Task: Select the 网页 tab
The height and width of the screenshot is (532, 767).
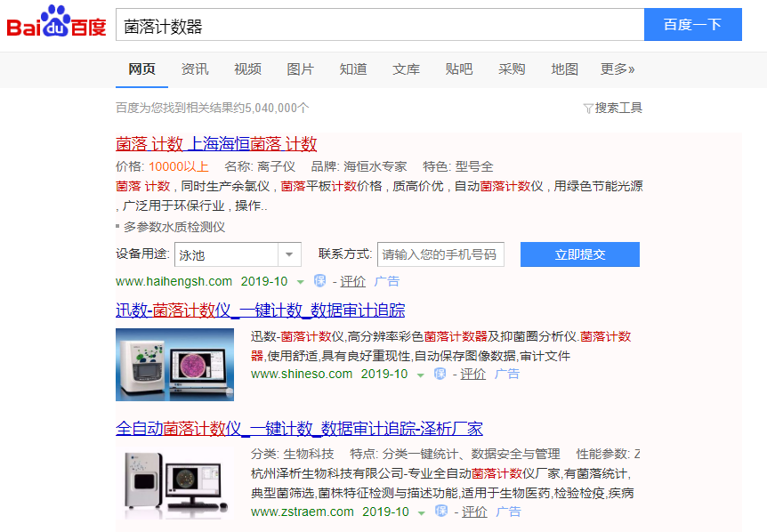Action: click(141, 69)
